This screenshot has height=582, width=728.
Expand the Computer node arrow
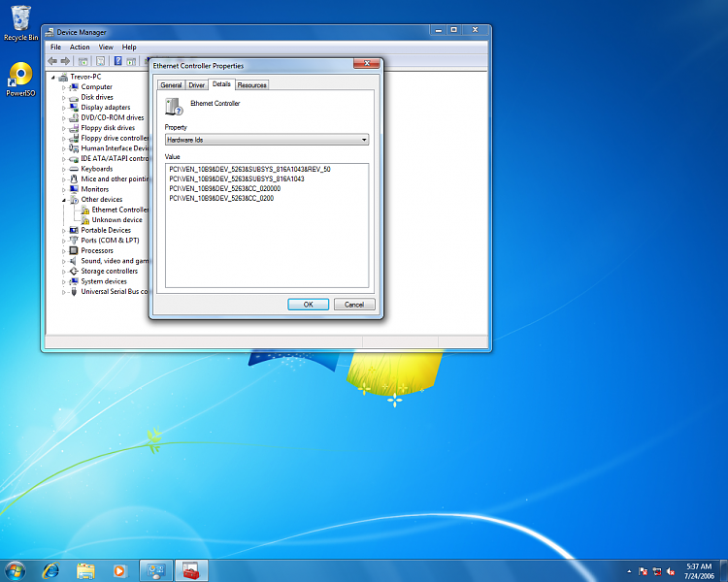point(64,87)
